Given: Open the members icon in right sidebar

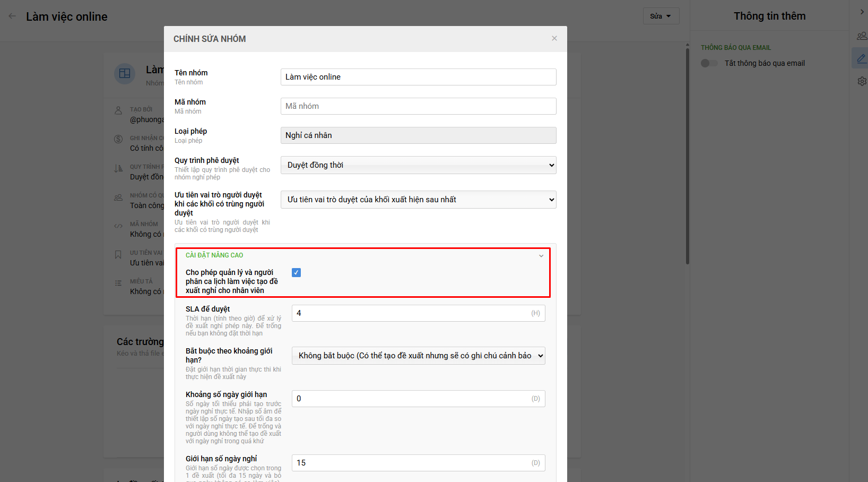Looking at the screenshot, I should click(x=862, y=36).
